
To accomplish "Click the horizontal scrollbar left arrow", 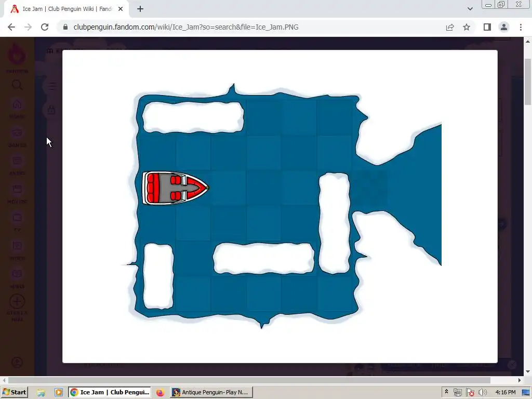I will click(x=4, y=380).
